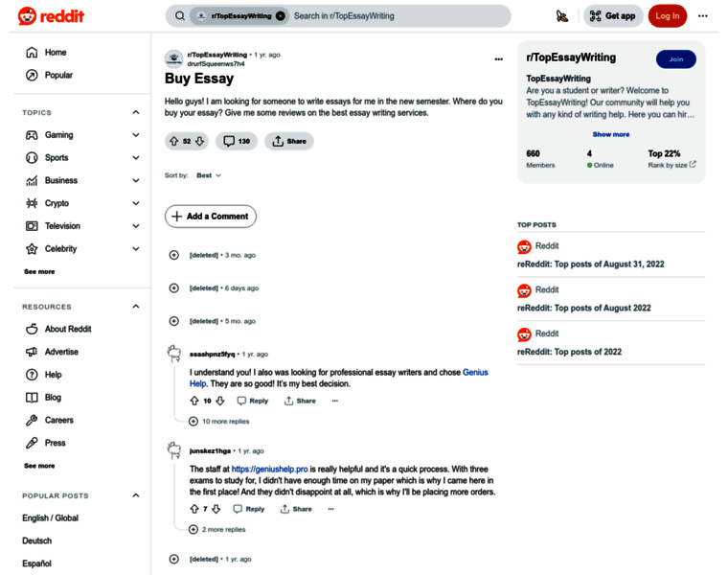The width and height of the screenshot is (728, 575).
Task: Upvote junskez1hga's comment
Action: (x=194, y=509)
